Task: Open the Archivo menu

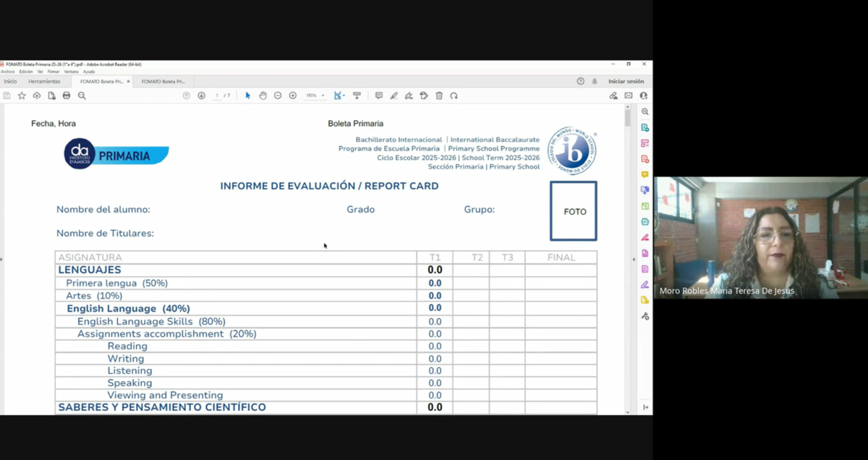Action: (7, 72)
